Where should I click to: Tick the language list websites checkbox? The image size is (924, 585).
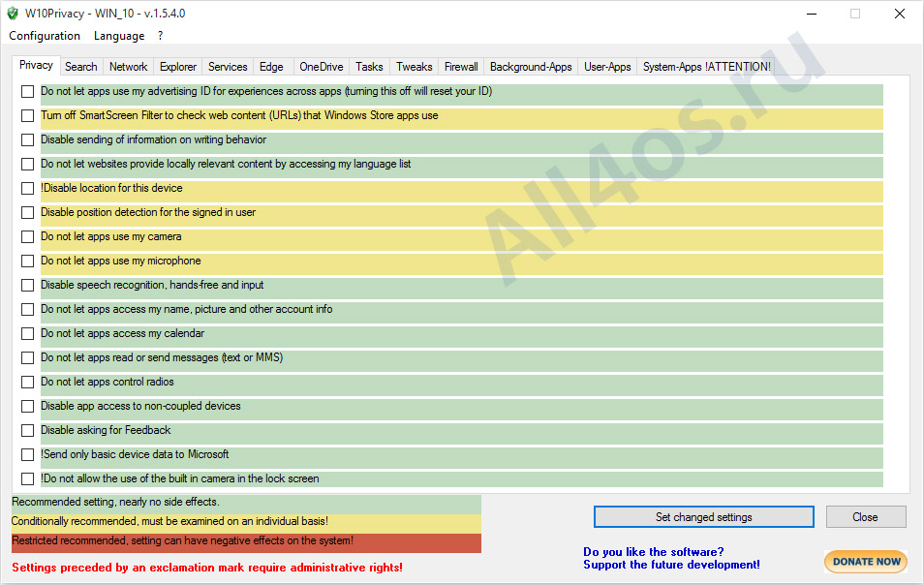coord(28,164)
